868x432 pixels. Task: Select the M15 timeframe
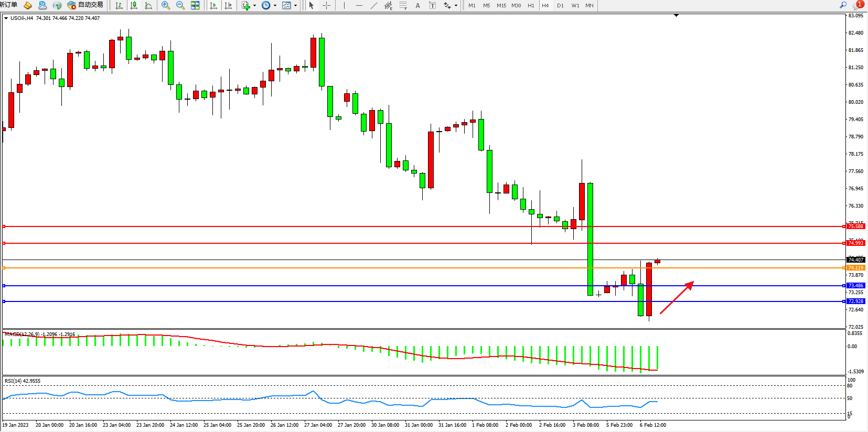coord(501,5)
